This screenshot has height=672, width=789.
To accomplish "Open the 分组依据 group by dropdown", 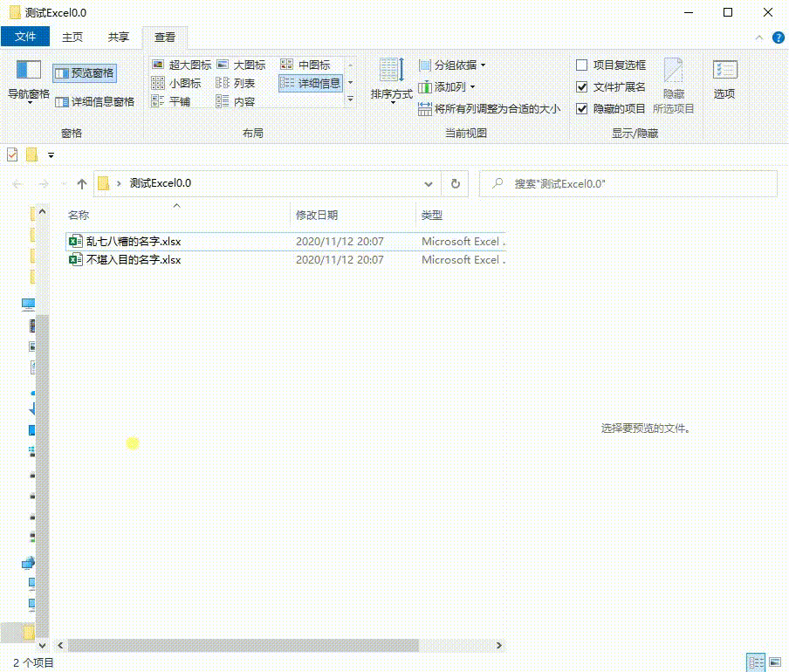I will 452,65.
